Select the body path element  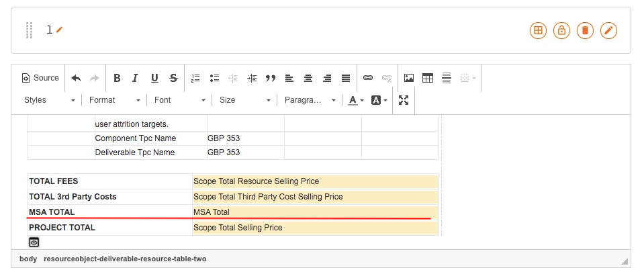[x=28, y=259]
